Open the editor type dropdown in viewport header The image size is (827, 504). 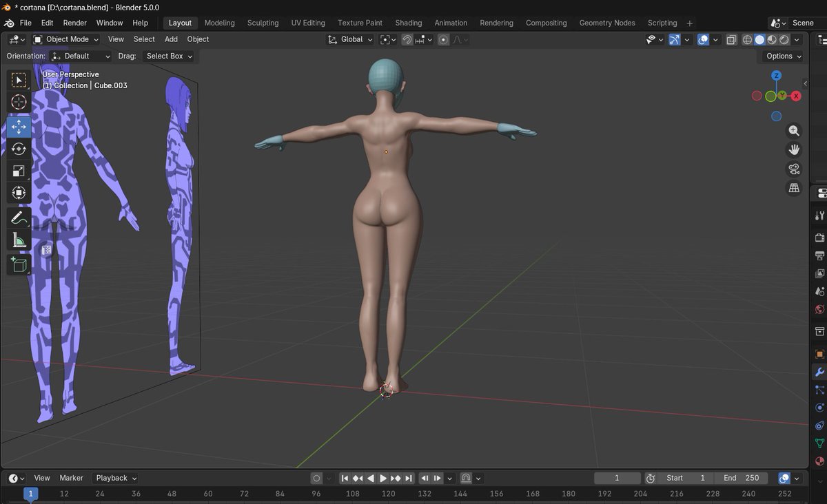(x=17, y=39)
